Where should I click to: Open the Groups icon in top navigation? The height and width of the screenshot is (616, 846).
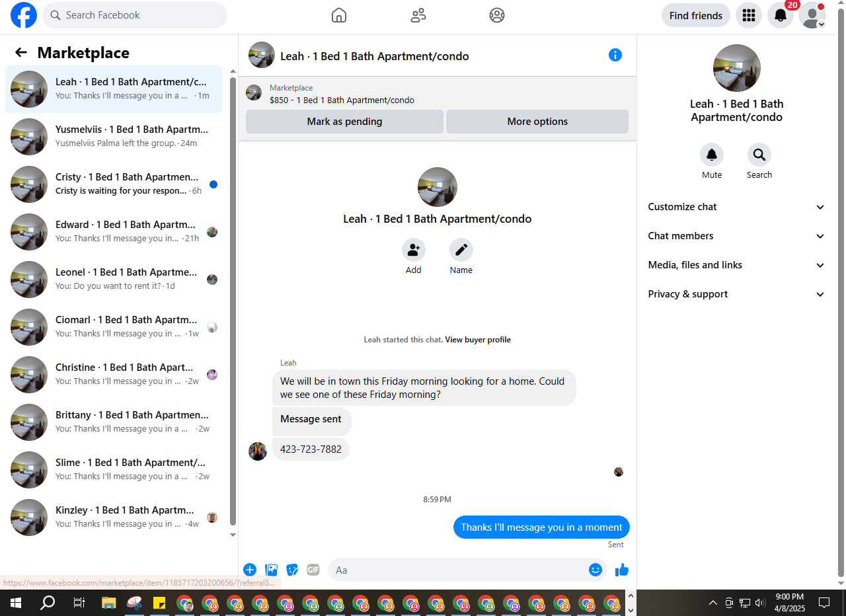[x=497, y=15]
